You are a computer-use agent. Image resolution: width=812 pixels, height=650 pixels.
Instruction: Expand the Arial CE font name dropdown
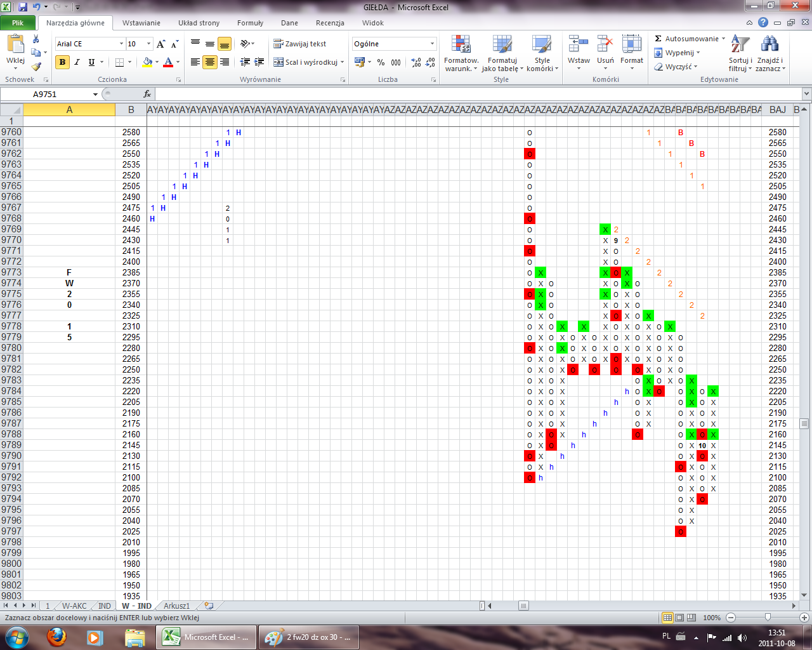point(121,44)
